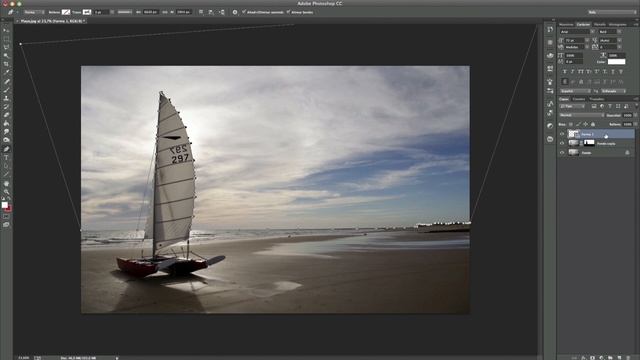Toggle underline in Character panel
The width and height of the screenshot is (640, 360).
[613, 71]
